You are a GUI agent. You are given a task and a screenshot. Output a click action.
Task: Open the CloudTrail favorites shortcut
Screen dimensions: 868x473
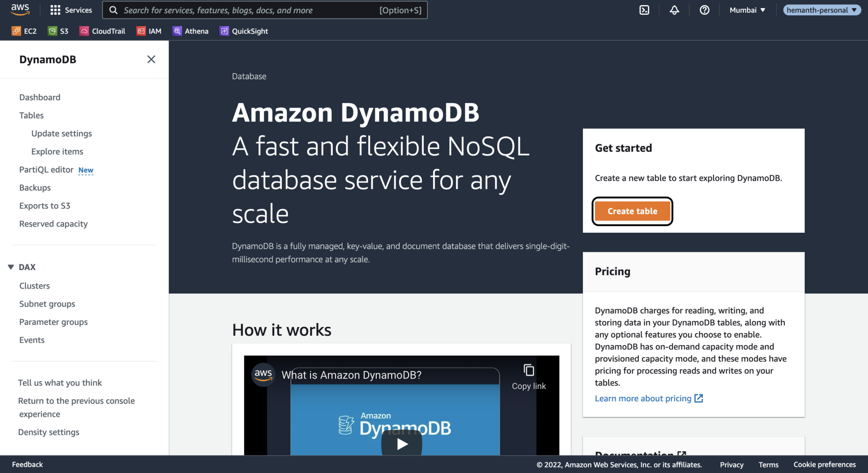coord(102,30)
